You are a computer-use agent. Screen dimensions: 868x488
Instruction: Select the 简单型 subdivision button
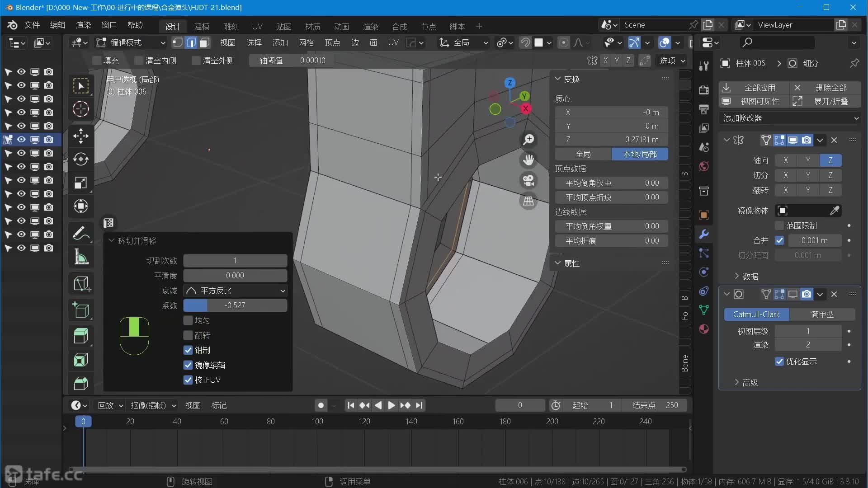[822, 314]
